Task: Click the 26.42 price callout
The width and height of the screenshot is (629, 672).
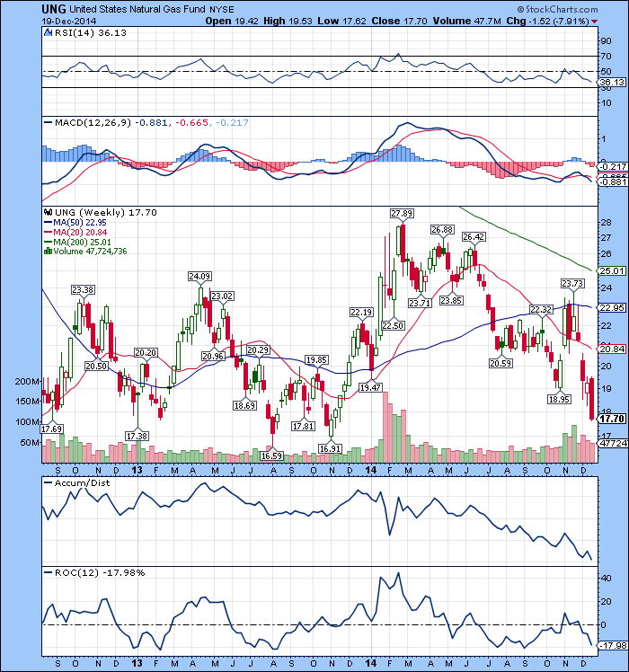Action: 474,237
